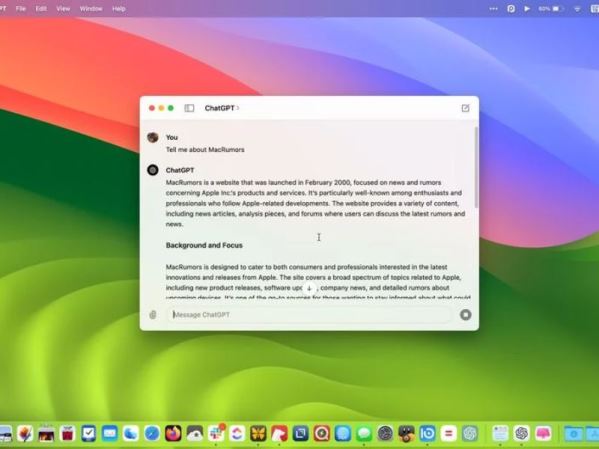Click the battery status in menu bar
The width and height of the screenshot is (599, 449).
tap(550, 8)
